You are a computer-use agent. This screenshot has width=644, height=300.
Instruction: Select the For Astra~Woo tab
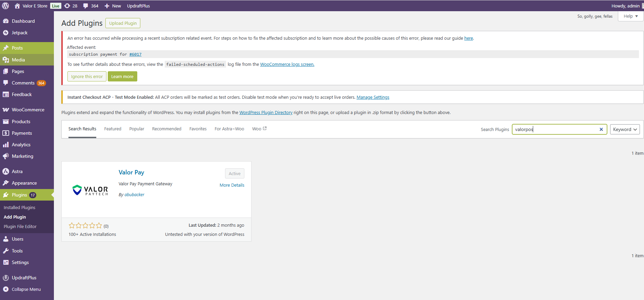(x=229, y=129)
